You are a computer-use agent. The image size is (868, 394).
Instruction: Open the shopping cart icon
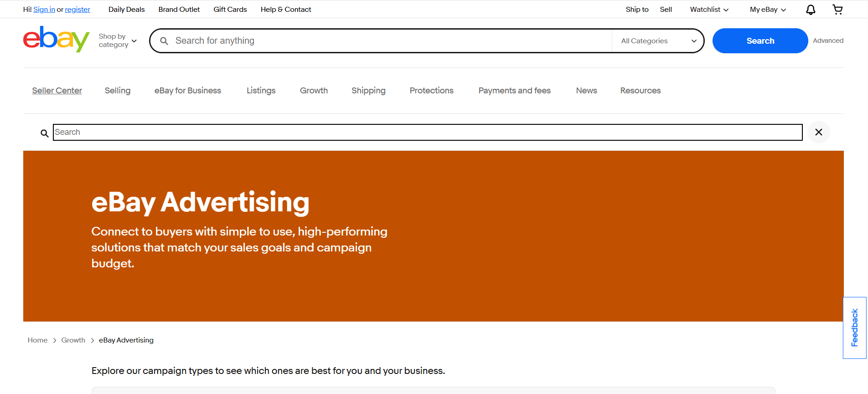click(x=837, y=10)
